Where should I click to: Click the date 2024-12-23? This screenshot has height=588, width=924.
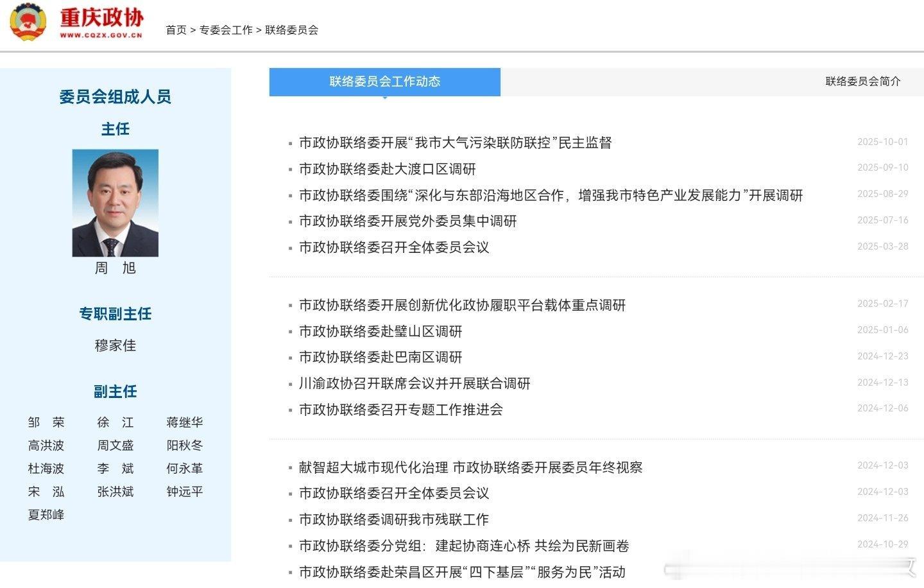[x=883, y=356]
